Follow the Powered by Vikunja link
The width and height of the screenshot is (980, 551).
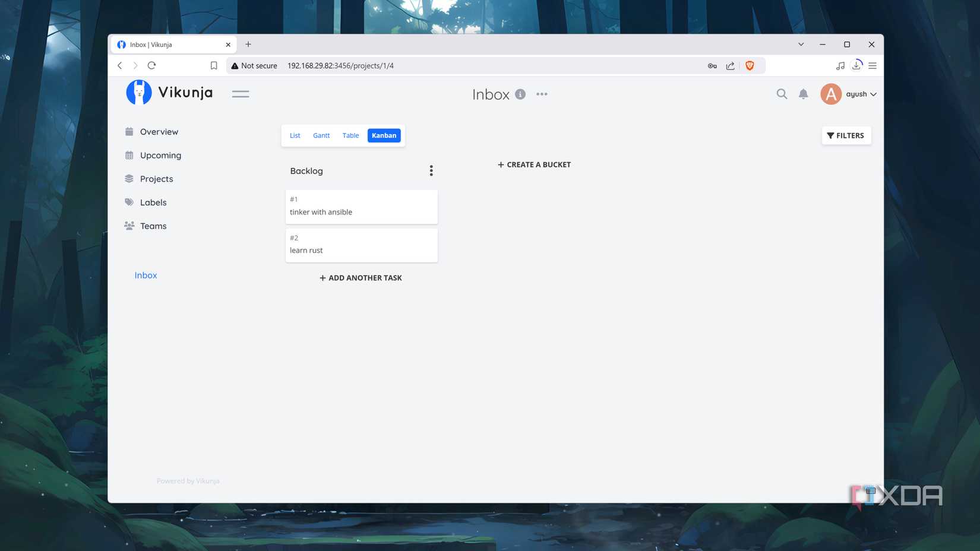pos(188,481)
